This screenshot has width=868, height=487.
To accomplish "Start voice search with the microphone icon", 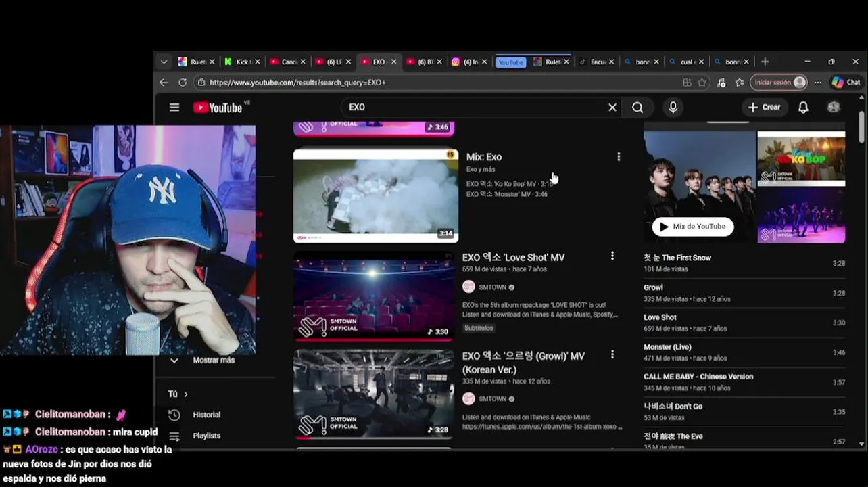I will tap(673, 107).
